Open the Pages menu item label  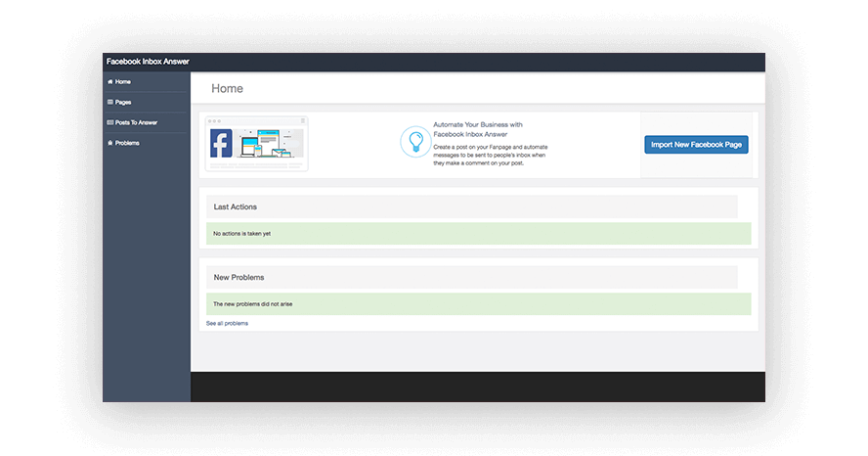pos(123,102)
